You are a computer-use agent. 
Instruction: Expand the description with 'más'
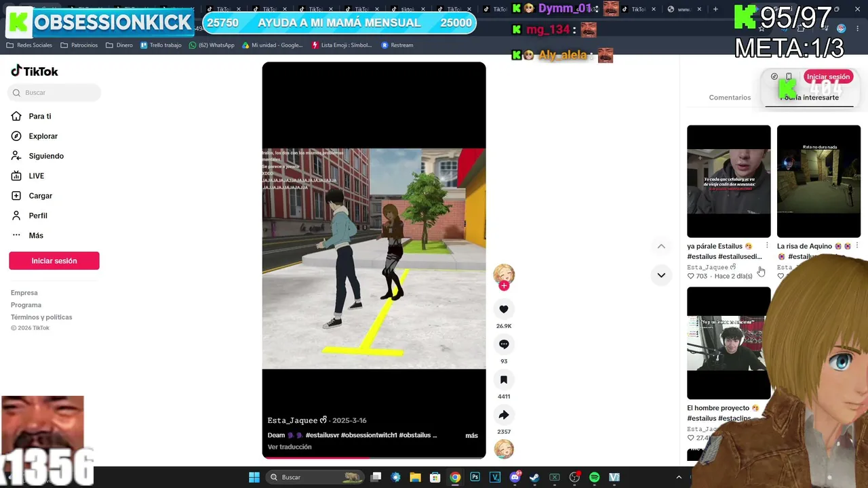(471, 435)
